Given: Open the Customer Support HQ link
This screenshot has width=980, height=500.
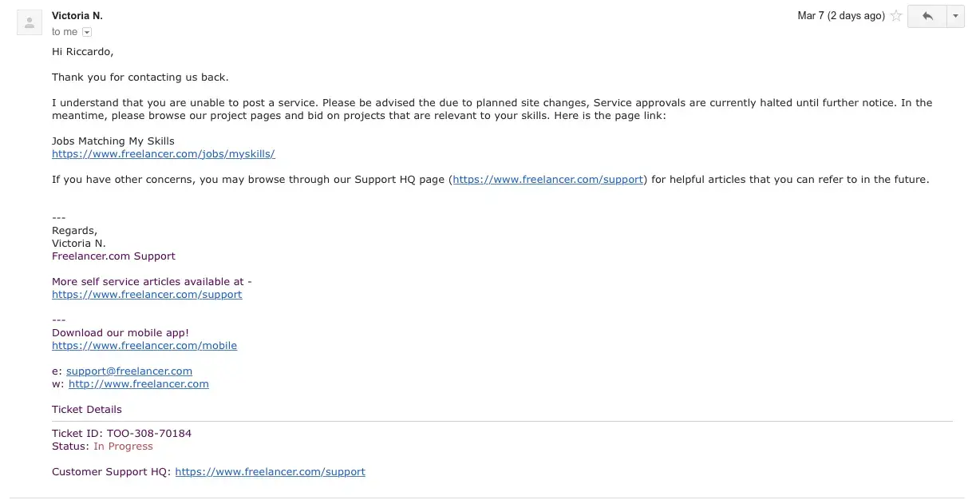Looking at the screenshot, I should [x=270, y=472].
